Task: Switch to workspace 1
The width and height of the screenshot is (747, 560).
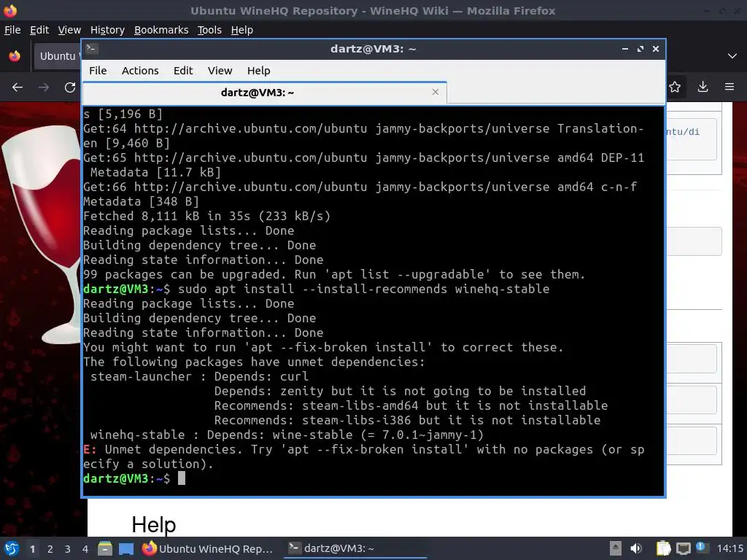Action: pyautogui.click(x=32, y=548)
